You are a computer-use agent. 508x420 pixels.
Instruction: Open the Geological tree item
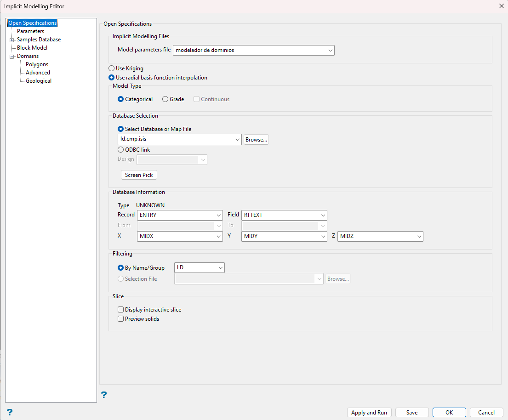pyautogui.click(x=39, y=80)
